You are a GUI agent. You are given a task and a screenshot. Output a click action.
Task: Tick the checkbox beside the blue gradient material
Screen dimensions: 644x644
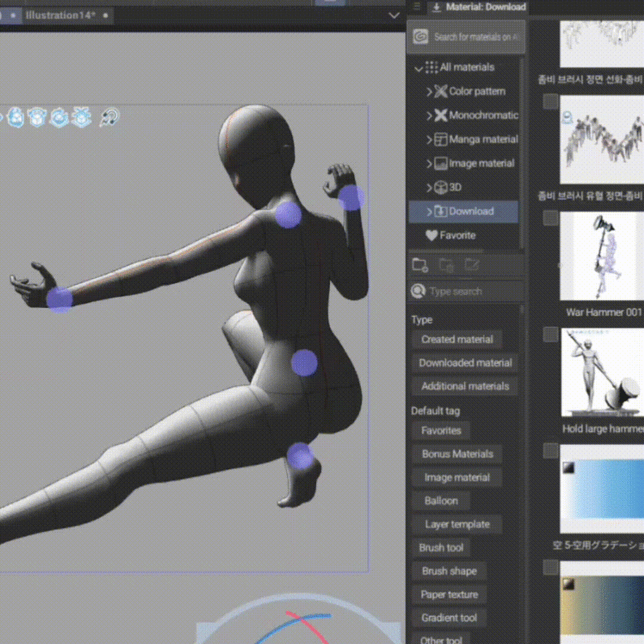pyautogui.click(x=551, y=451)
